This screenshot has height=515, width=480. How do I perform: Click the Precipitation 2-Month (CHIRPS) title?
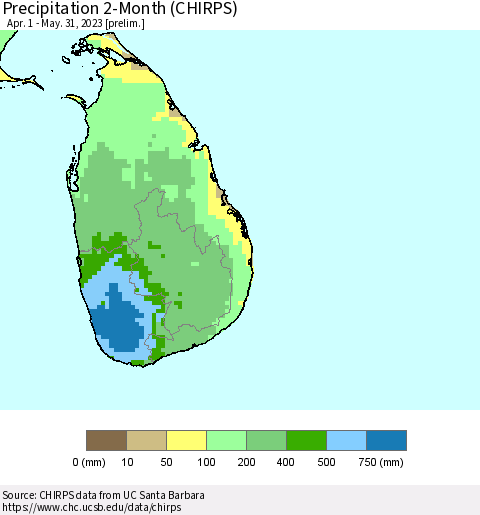pyautogui.click(x=120, y=8)
